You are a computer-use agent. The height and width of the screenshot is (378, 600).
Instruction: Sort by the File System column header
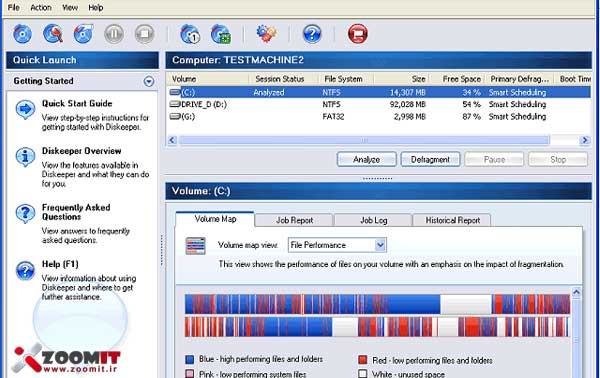[346, 79]
